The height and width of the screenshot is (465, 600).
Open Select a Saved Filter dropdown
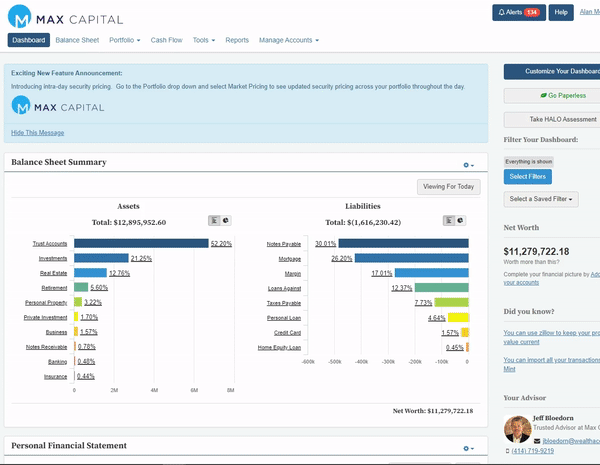[x=541, y=199]
